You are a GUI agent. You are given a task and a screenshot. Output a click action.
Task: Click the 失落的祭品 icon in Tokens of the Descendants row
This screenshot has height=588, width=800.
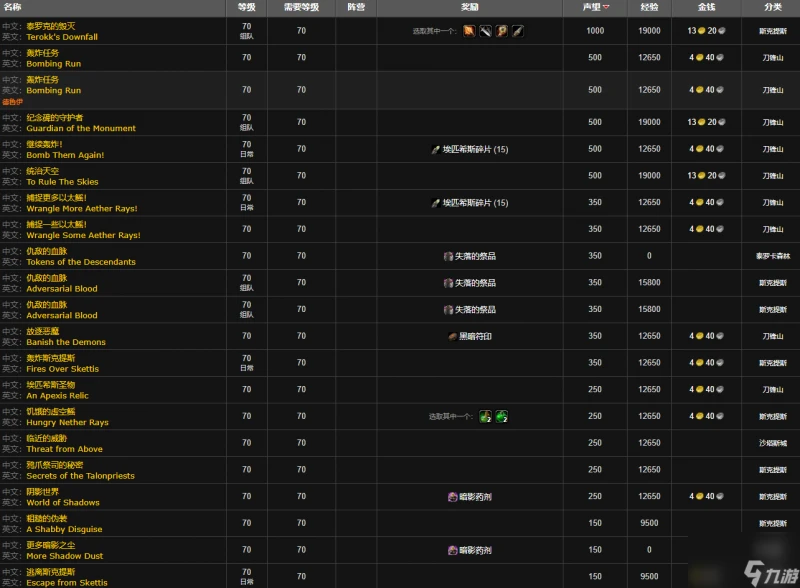click(x=449, y=256)
